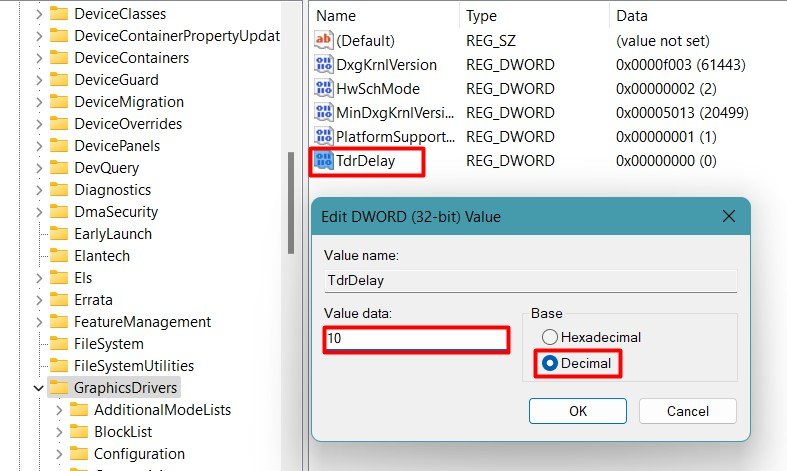The image size is (787, 471).
Task: Click the (Default) string value icon
Action: (324, 40)
